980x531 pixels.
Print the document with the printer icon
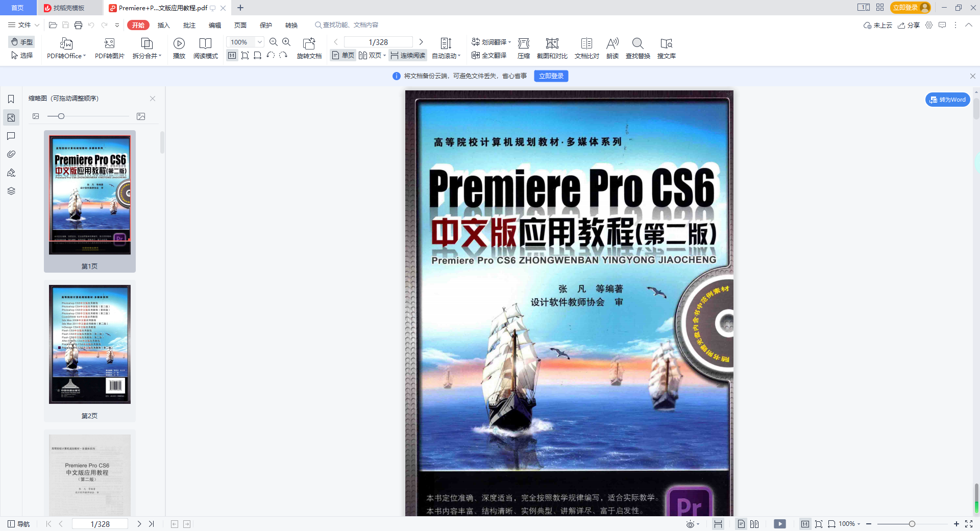point(78,25)
